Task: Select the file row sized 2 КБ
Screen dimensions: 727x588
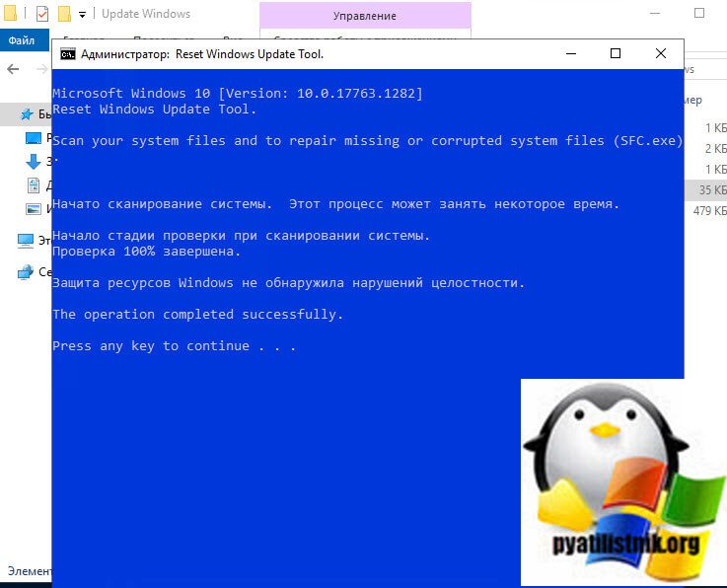Action: (x=705, y=148)
